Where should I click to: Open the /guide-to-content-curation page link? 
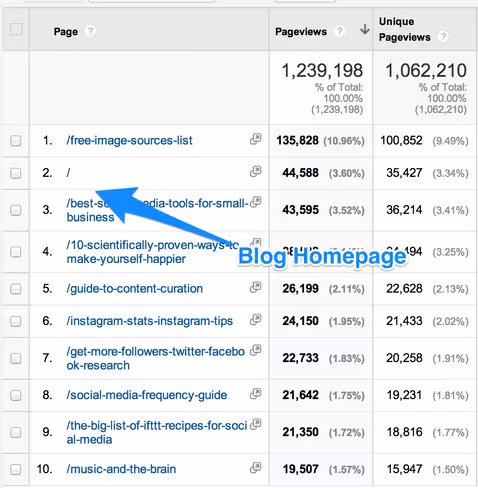(135, 289)
